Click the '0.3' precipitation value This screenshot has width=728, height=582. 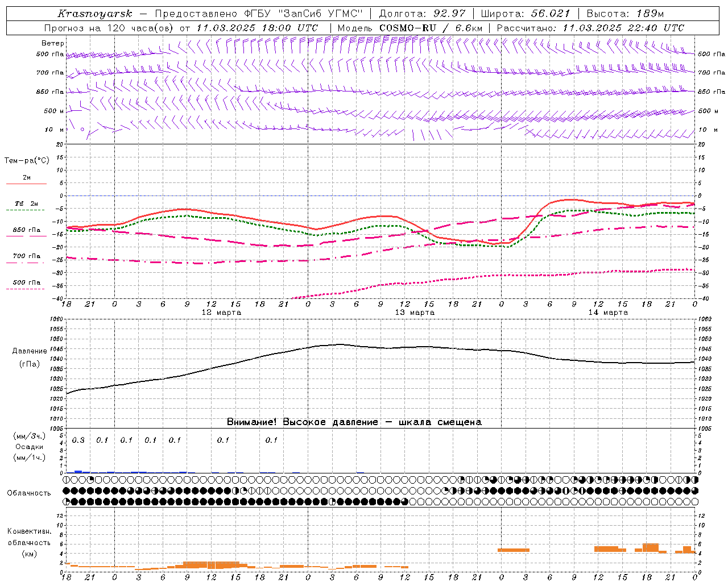click(78, 440)
